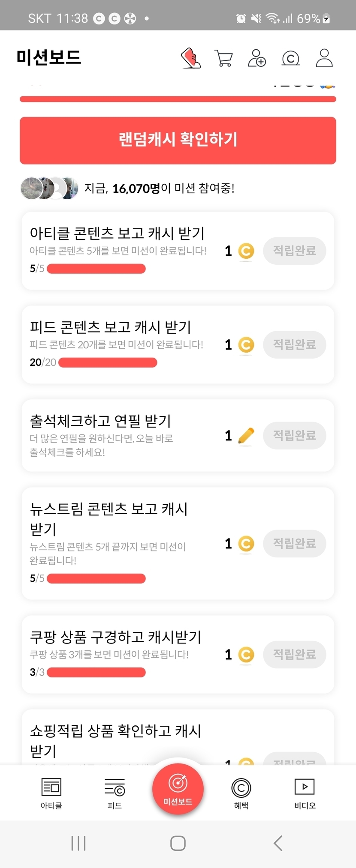The height and width of the screenshot is (868, 356).
Task: Tap 적립완료 on 피드 콘텐츠 mission
Action: click(x=295, y=344)
